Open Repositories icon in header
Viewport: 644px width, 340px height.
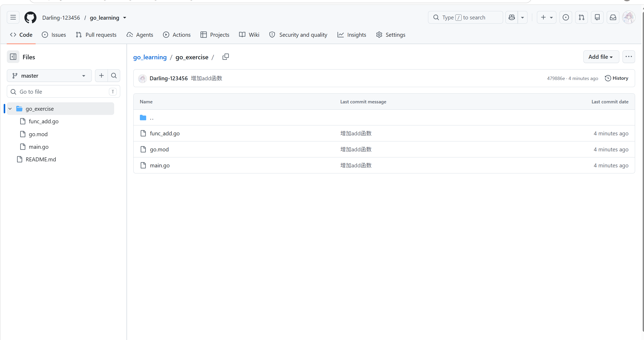[x=597, y=18]
